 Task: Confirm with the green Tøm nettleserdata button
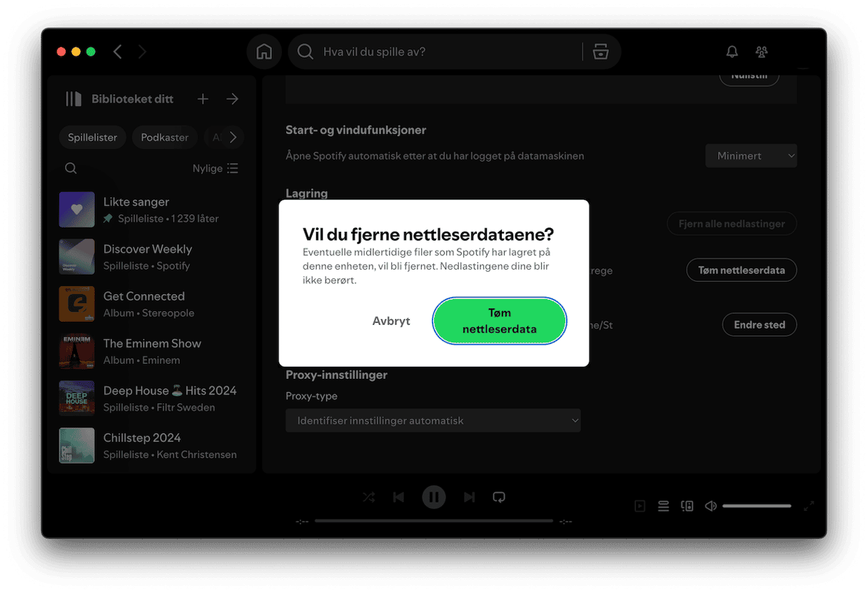point(500,321)
